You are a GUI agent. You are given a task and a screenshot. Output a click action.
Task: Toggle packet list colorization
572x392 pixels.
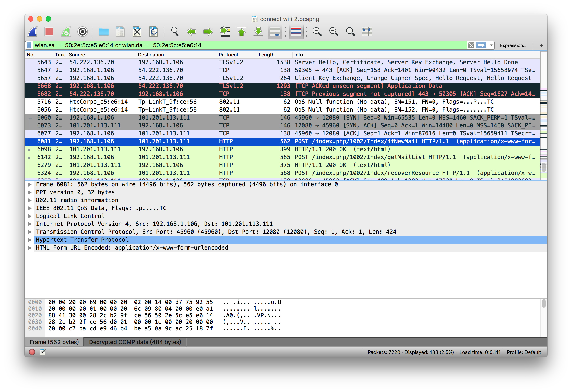pos(296,32)
